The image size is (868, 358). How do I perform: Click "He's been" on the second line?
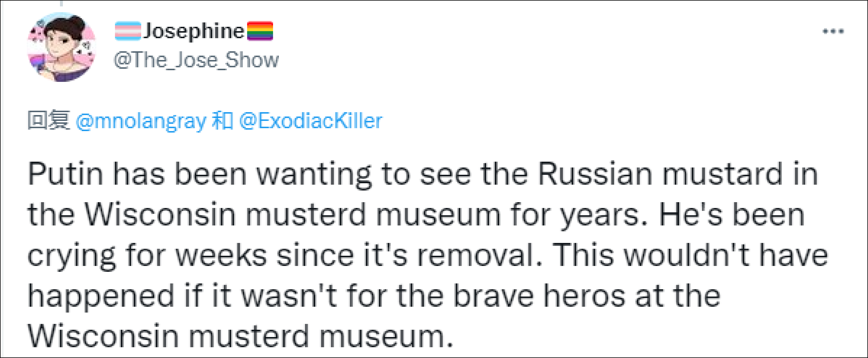click(x=731, y=215)
